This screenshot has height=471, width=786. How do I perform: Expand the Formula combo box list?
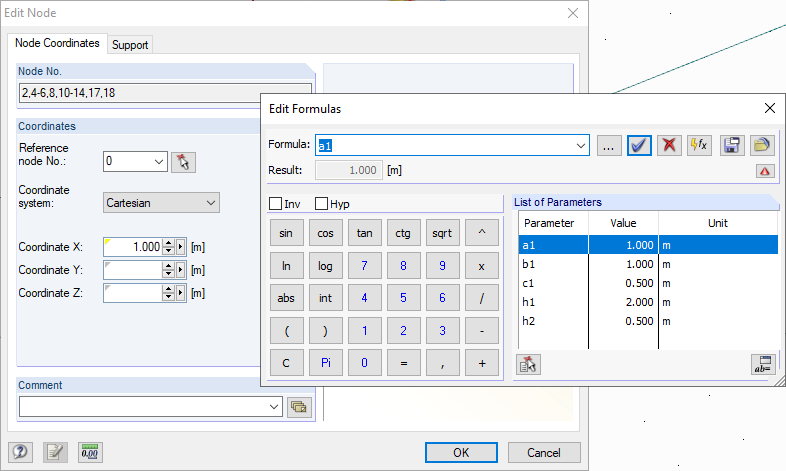point(581,146)
